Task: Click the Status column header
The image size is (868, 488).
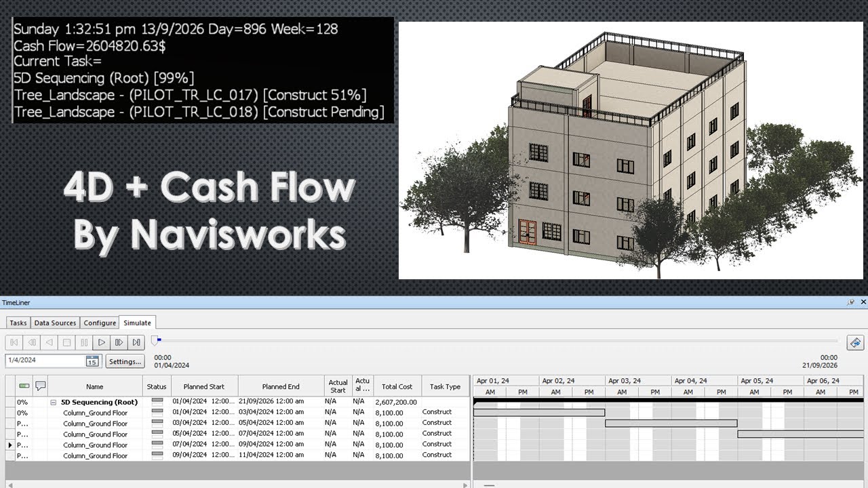Action: pos(157,386)
